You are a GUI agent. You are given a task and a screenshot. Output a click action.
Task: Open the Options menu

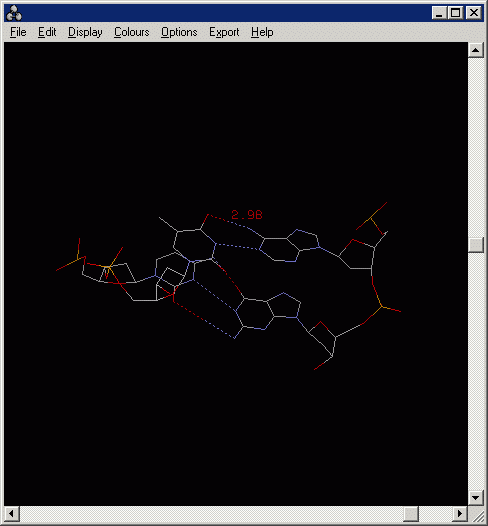pos(179,32)
